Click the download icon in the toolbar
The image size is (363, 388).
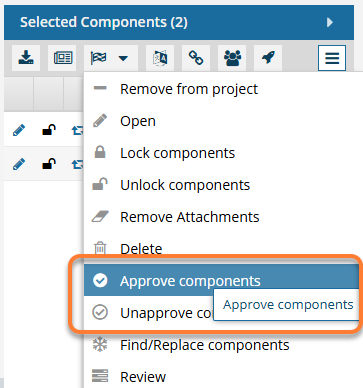point(26,58)
